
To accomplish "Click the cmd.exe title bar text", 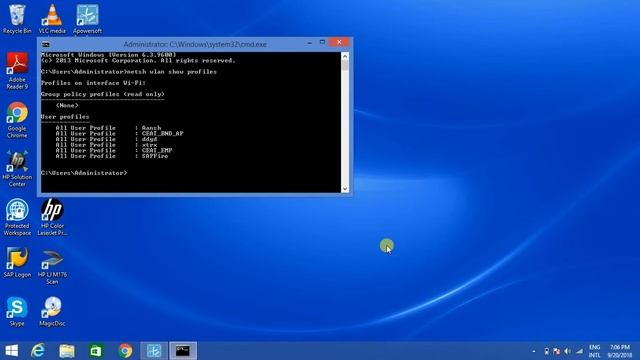I will [195, 44].
